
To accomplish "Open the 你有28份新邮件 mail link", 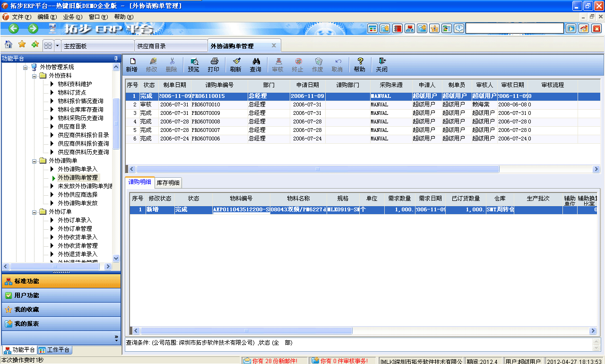I will pos(269,360).
